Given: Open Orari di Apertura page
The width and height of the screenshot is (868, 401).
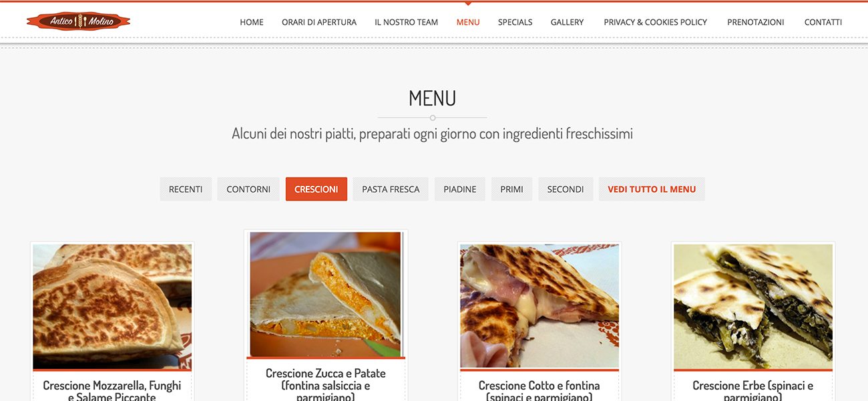Looking at the screenshot, I should (x=319, y=22).
